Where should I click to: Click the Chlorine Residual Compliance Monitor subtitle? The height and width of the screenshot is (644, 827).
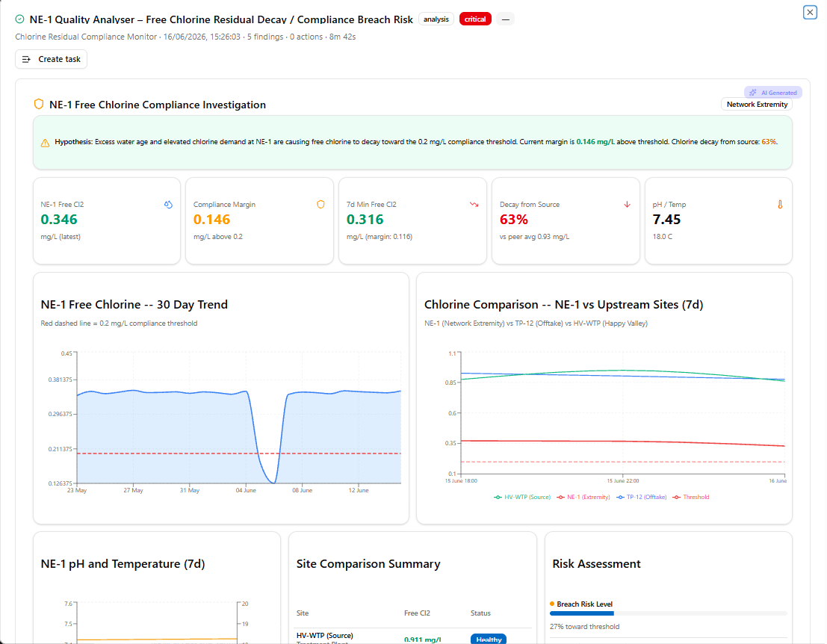coord(86,37)
